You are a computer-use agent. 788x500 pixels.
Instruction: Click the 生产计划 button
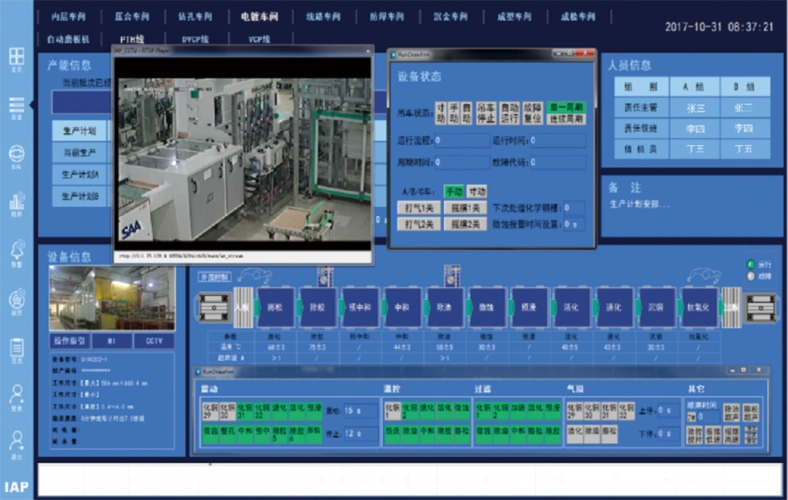point(80,131)
